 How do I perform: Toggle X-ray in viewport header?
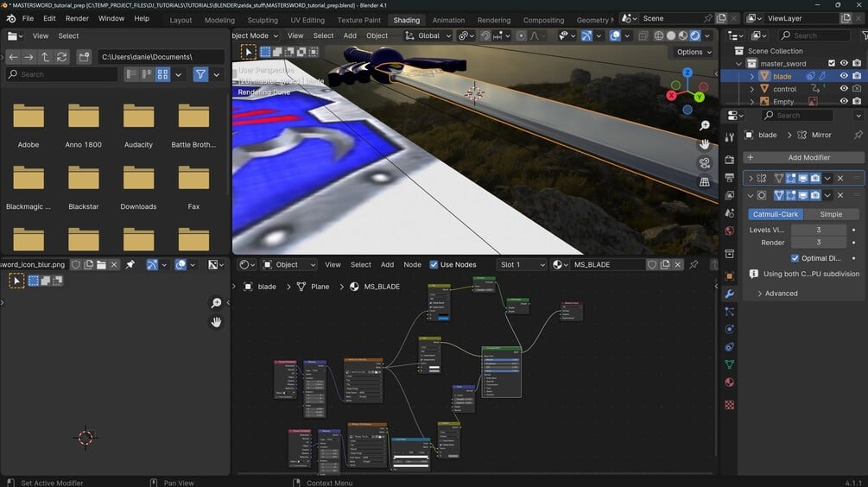(643, 35)
